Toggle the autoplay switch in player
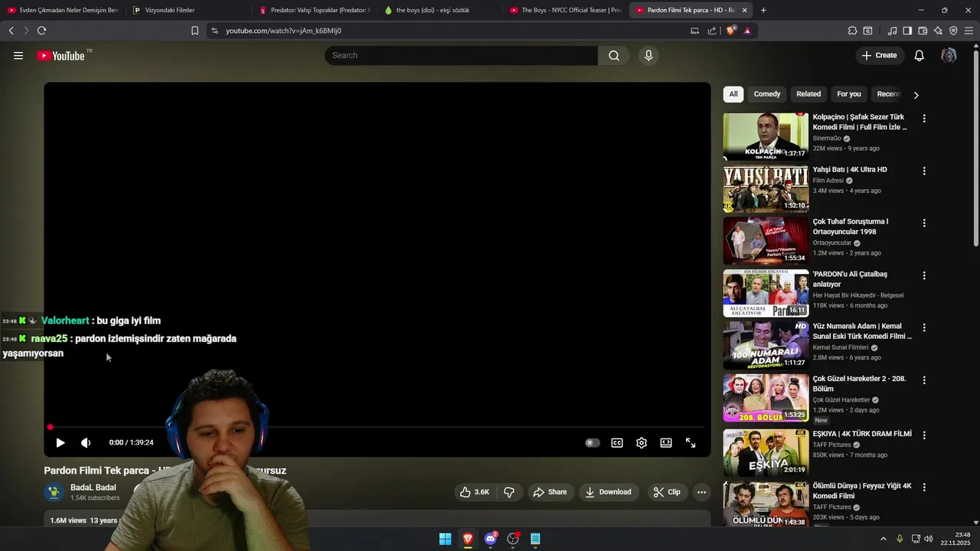Image resolution: width=980 pixels, height=551 pixels. tap(592, 442)
